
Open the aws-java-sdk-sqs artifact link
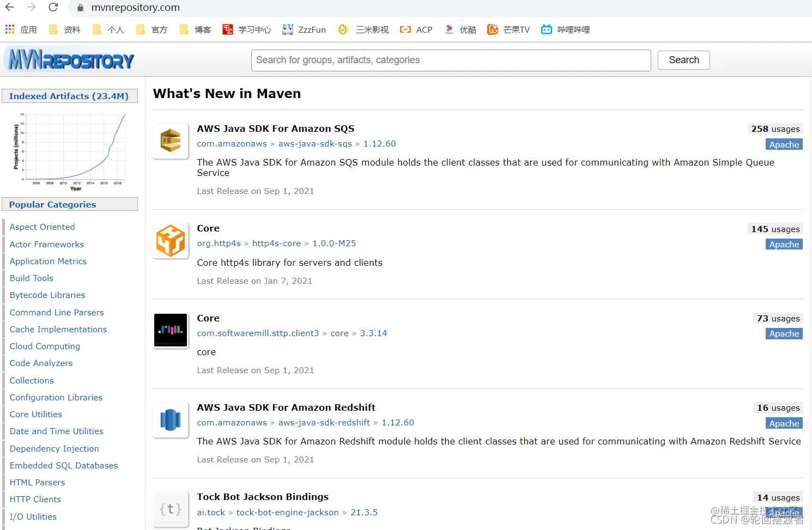point(315,143)
